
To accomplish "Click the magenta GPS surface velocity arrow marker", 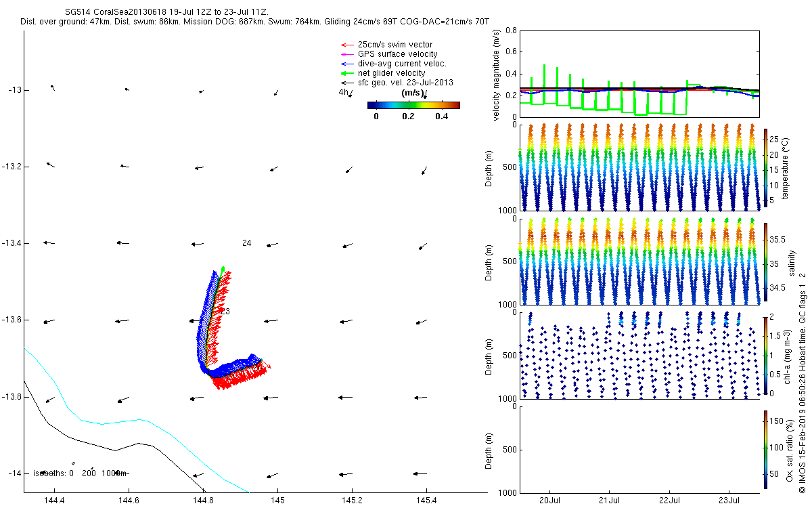I will coord(346,54).
